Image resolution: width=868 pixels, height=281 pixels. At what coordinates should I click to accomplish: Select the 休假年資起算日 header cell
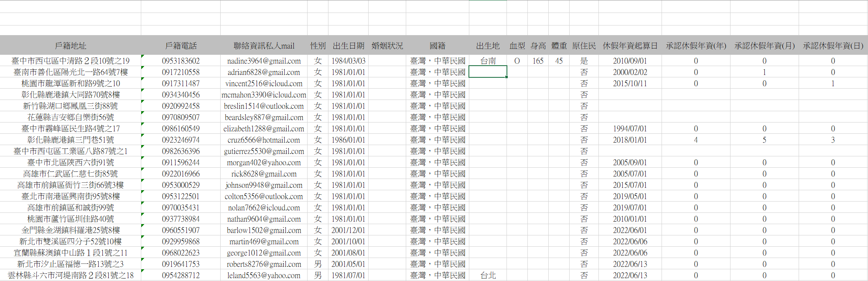pos(630,46)
